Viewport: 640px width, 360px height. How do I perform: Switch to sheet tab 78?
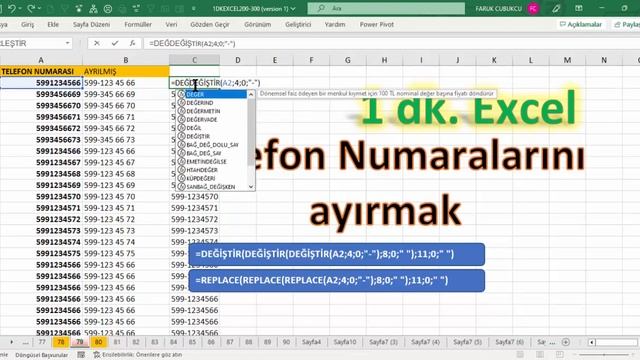[x=61, y=342]
